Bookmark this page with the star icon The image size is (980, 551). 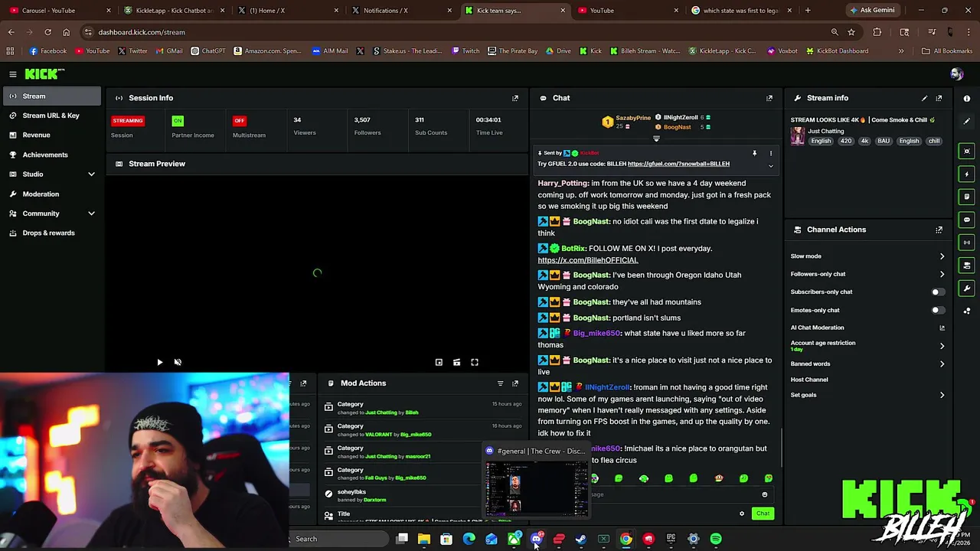pos(851,32)
